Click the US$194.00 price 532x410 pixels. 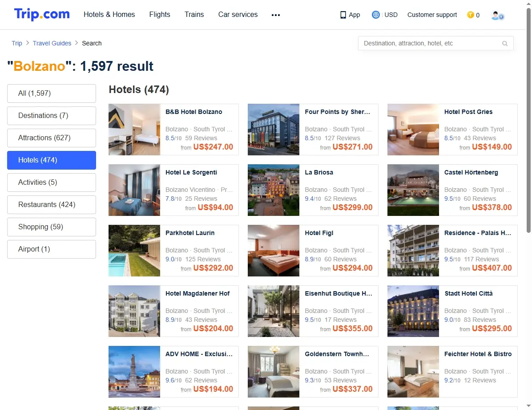point(213,389)
